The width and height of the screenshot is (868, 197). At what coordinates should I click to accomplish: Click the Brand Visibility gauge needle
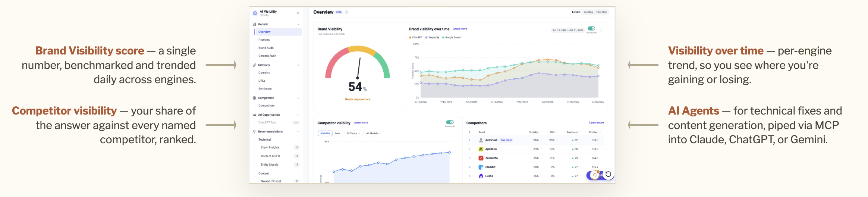coord(359,68)
